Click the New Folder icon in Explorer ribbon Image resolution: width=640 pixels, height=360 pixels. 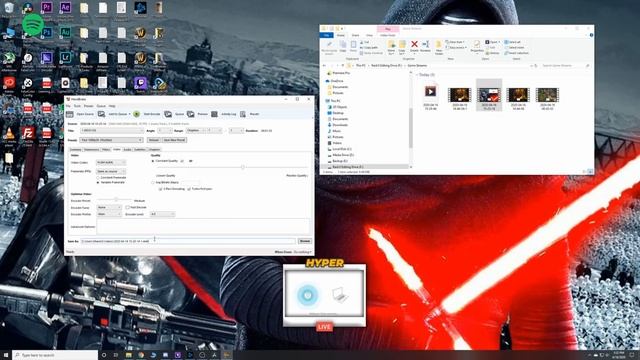pos(439,44)
